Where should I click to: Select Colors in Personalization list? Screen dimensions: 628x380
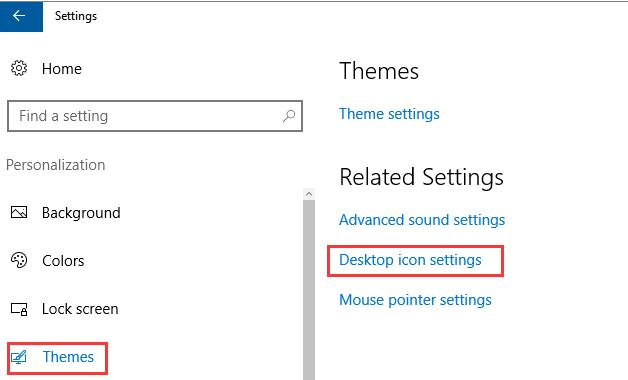tap(63, 261)
